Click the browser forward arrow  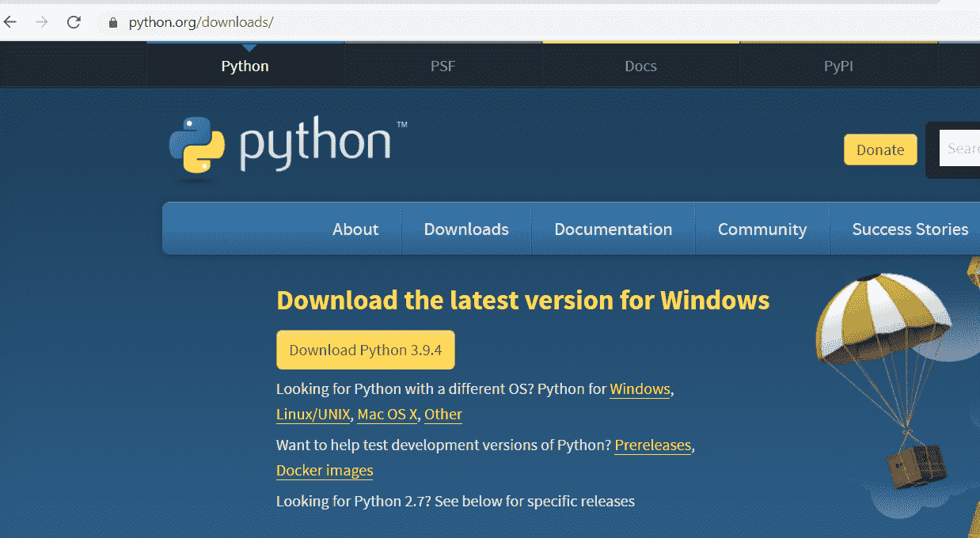point(42,22)
